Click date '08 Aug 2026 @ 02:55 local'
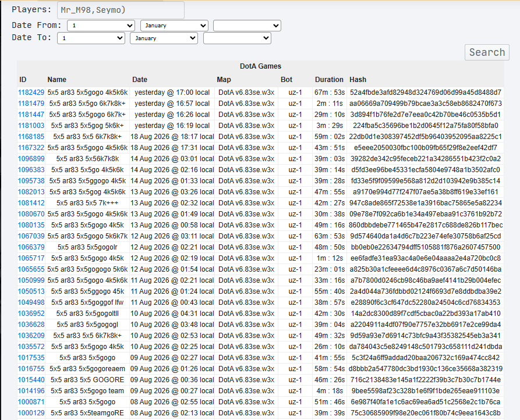This screenshot has width=520, height=420. [x=172, y=402]
